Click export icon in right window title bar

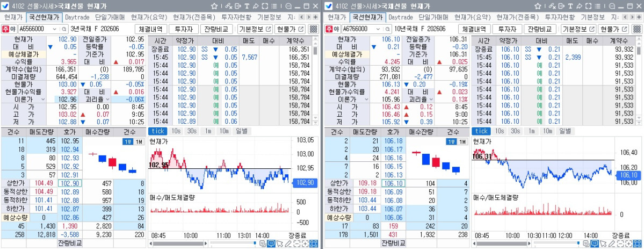click(561, 6)
